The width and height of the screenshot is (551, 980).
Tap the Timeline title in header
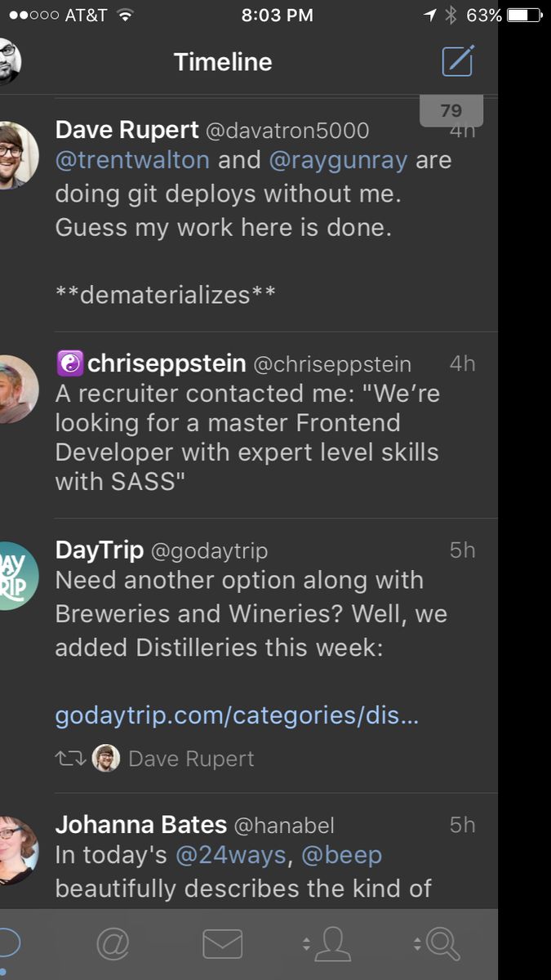(x=223, y=62)
